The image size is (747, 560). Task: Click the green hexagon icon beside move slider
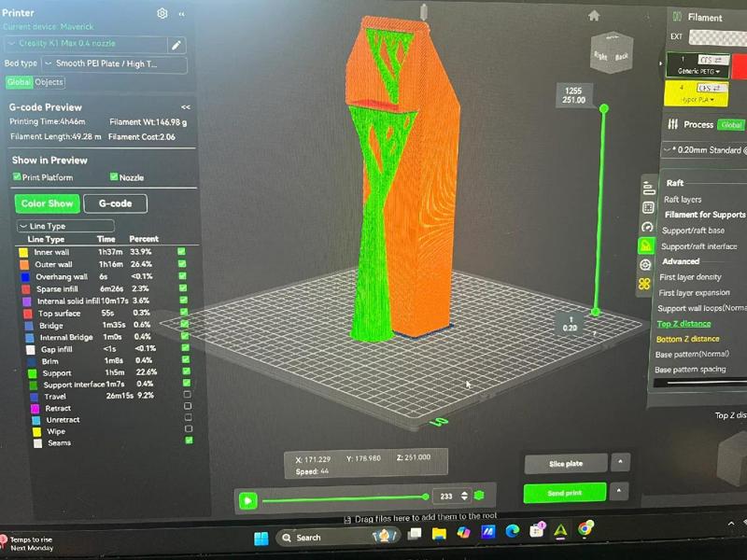(x=479, y=496)
